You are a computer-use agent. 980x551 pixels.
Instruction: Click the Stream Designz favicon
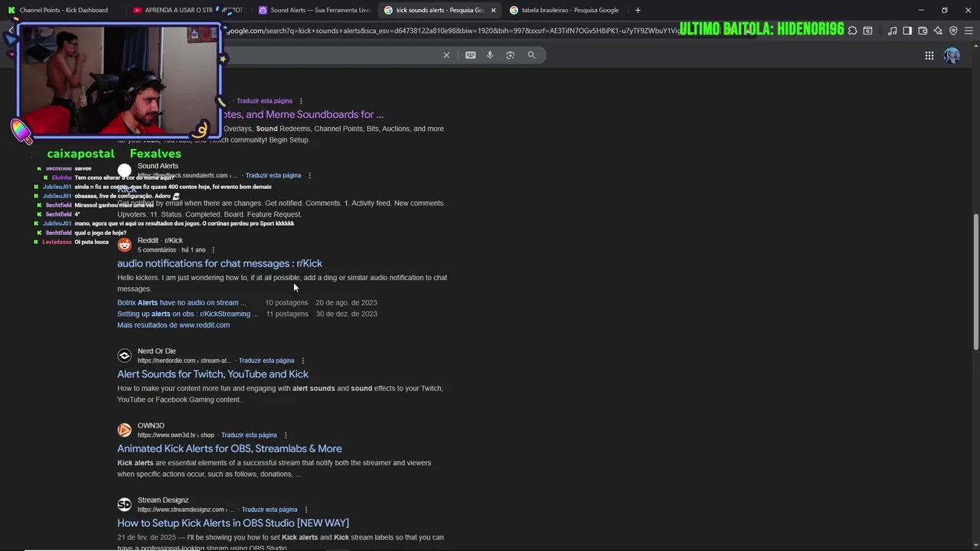tap(124, 504)
